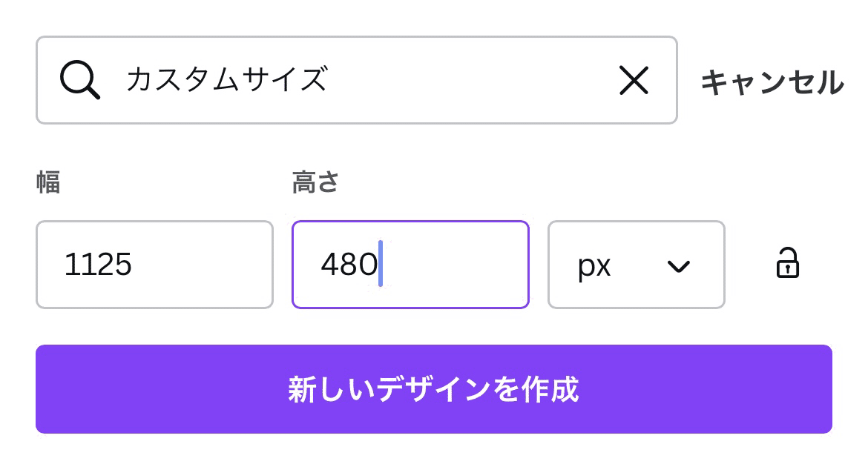Click the キャンセル button
The width and height of the screenshot is (868, 464).
(772, 82)
